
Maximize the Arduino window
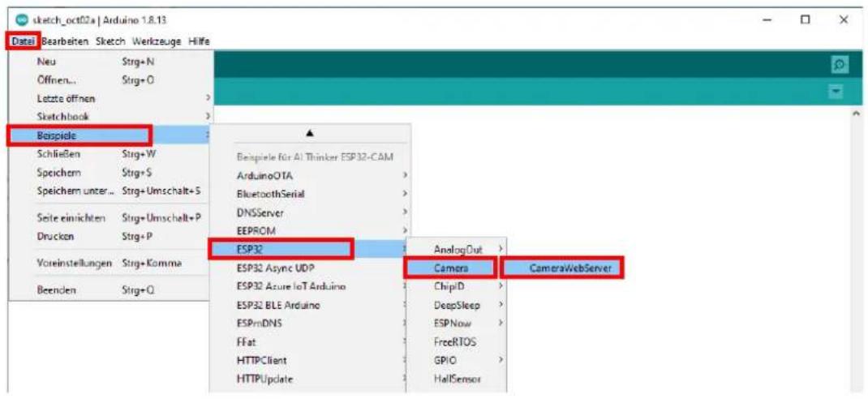[806, 20]
